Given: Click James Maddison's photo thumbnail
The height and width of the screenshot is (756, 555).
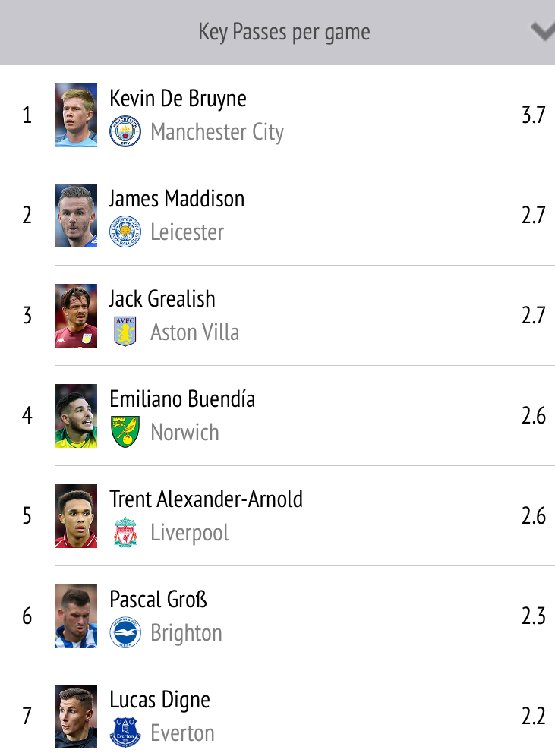Looking at the screenshot, I should pos(76,216).
